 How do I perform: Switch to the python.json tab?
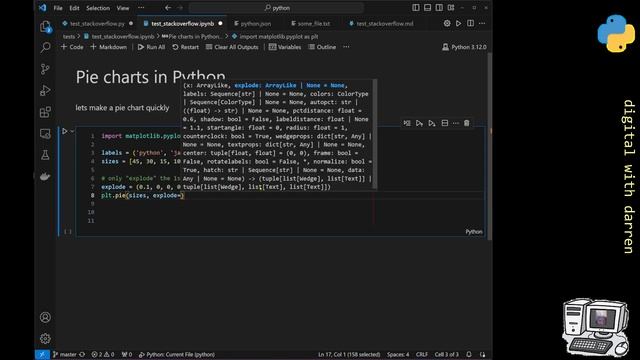point(256,24)
